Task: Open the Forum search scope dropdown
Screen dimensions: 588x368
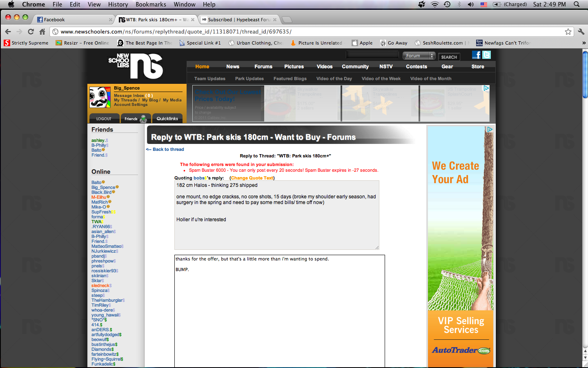Action: 419,56
